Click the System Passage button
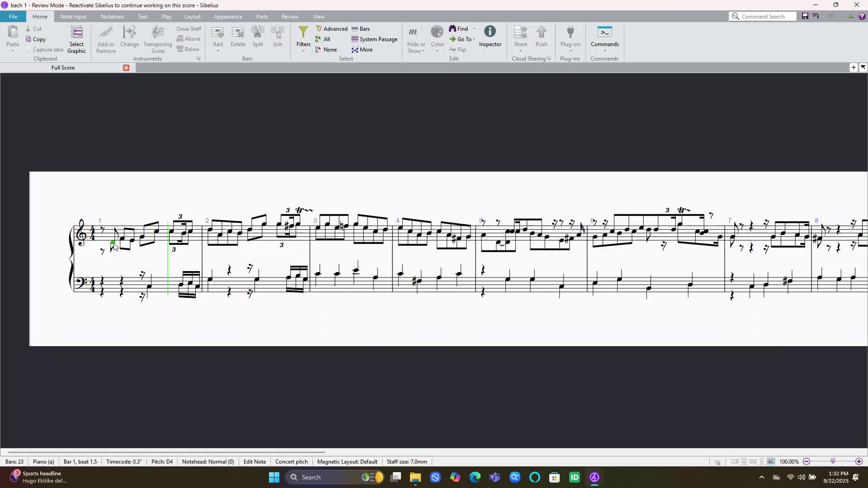 [374, 39]
